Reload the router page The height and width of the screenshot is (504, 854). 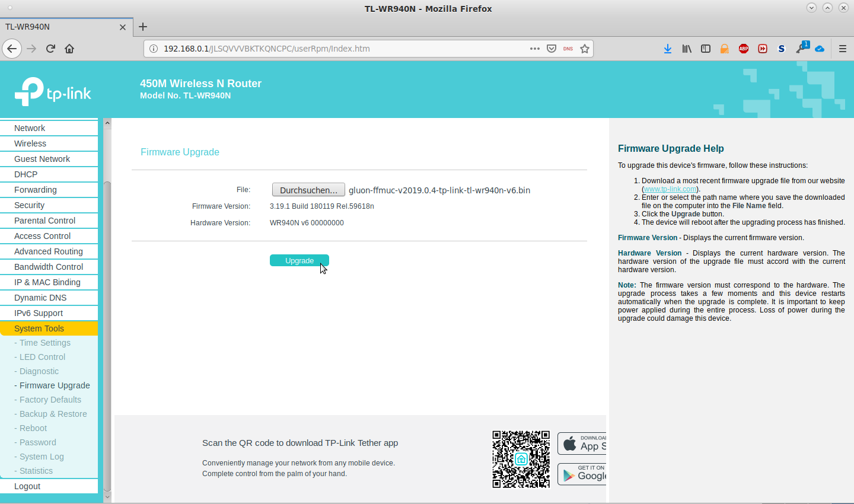[x=50, y=49]
